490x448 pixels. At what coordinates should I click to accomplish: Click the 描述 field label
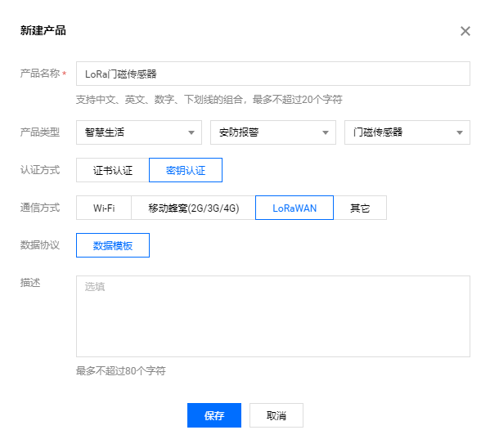coord(30,282)
